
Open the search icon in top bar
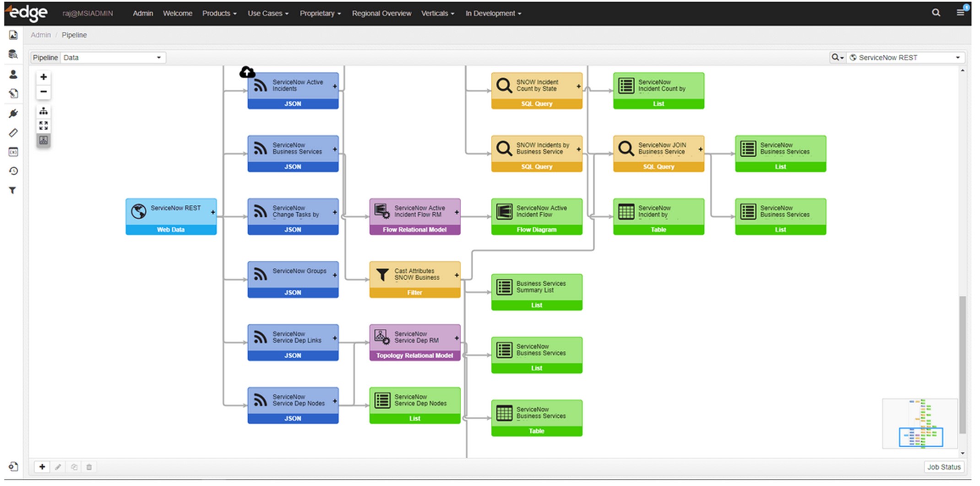click(x=936, y=13)
